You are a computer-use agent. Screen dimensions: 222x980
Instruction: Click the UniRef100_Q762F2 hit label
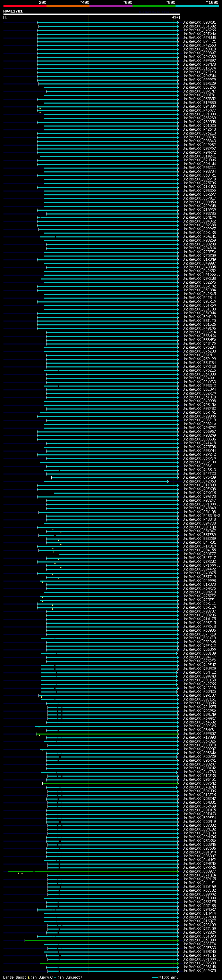pos(199,661)
